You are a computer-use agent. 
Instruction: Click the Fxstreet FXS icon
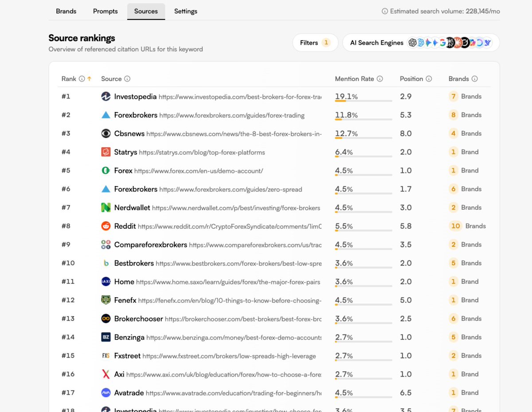coord(106,356)
